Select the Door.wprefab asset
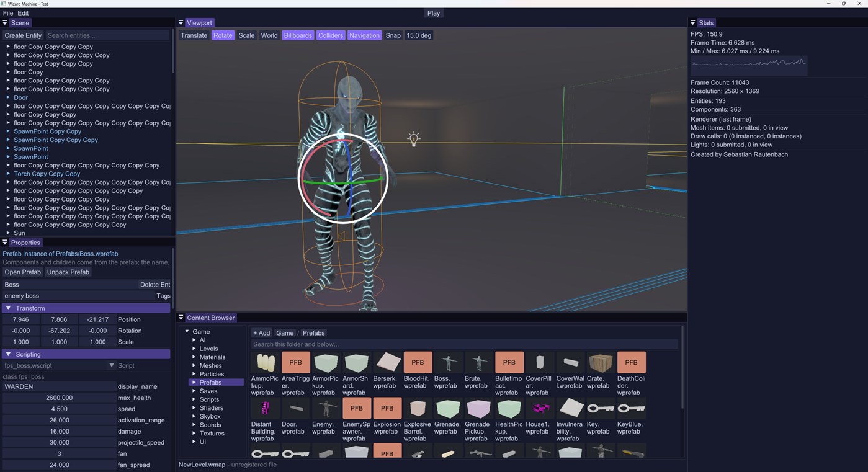Image resolution: width=868 pixels, height=472 pixels. pyautogui.click(x=296, y=409)
